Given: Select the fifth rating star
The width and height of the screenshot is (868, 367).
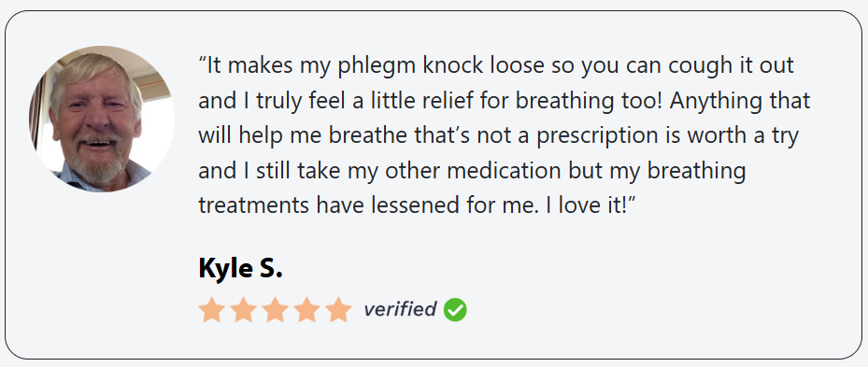Looking at the screenshot, I should tap(339, 309).
